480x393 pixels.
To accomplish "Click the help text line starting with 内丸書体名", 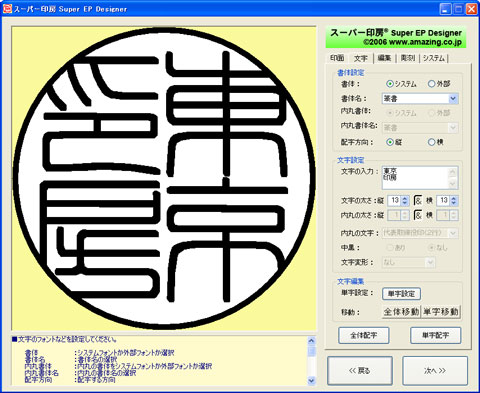I will pos(80,373).
